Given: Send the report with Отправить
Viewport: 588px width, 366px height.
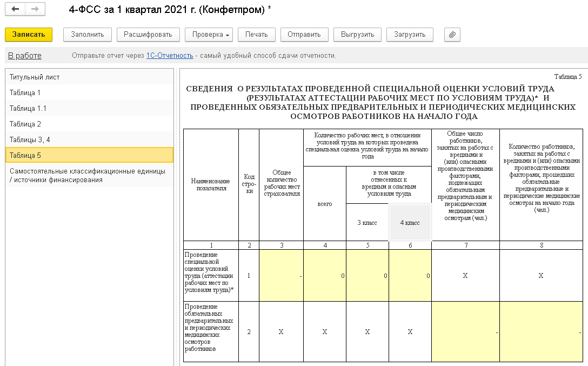Looking at the screenshot, I should [x=304, y=35].
